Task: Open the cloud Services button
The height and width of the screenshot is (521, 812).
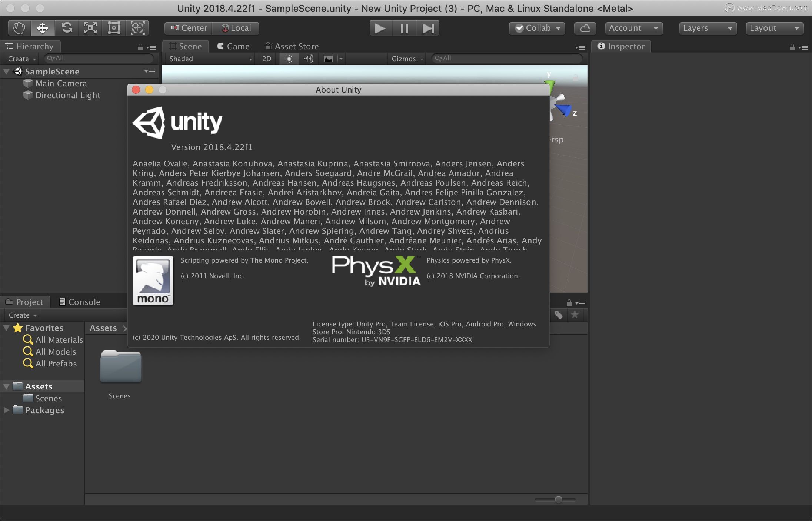Action: (585, 28)
